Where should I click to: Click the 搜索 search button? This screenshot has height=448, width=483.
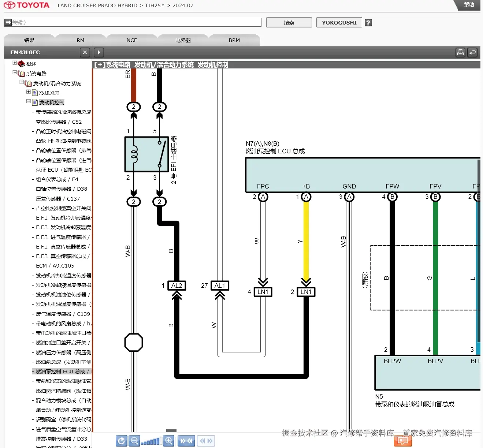[x=289, y=22]
